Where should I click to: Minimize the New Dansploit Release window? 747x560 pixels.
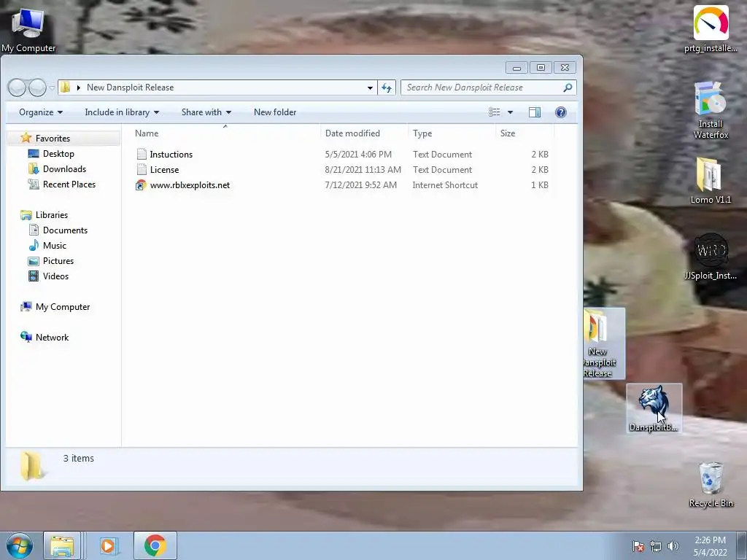(516, 68)
